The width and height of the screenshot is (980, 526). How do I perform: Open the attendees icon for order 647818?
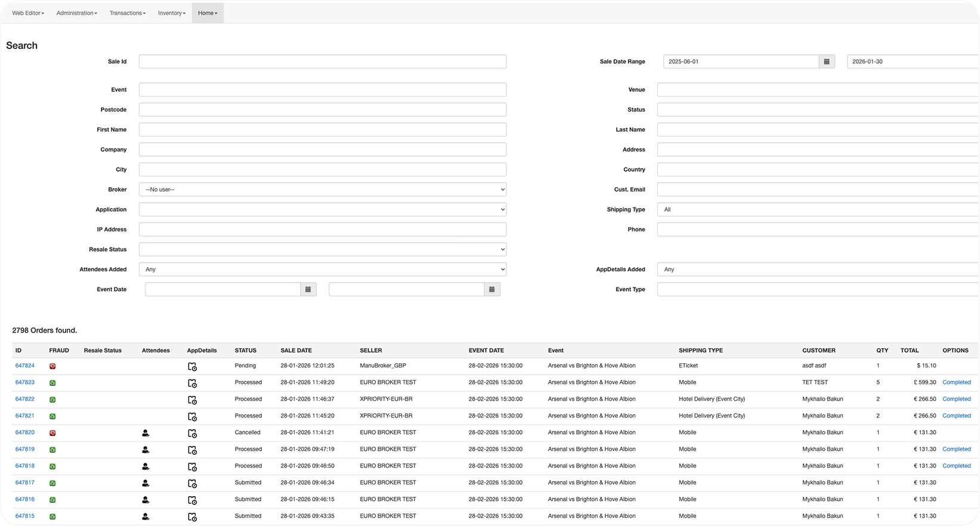coord(146,466)
